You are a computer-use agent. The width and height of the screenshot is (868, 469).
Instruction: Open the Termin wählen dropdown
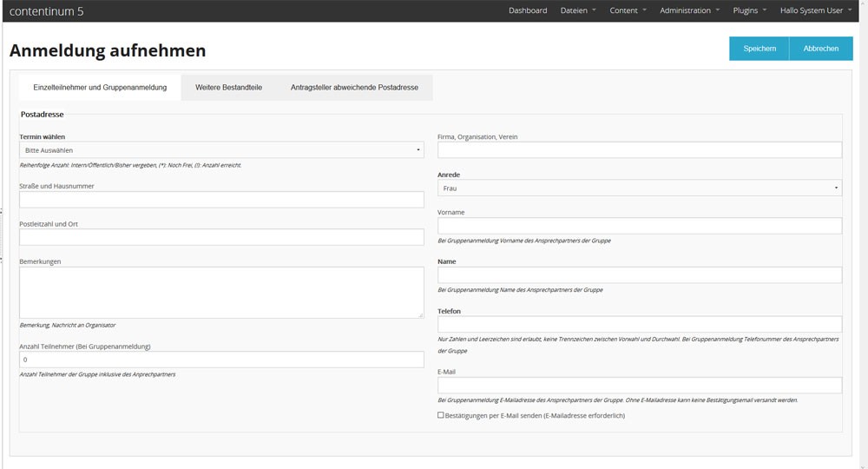click(221, 150)
